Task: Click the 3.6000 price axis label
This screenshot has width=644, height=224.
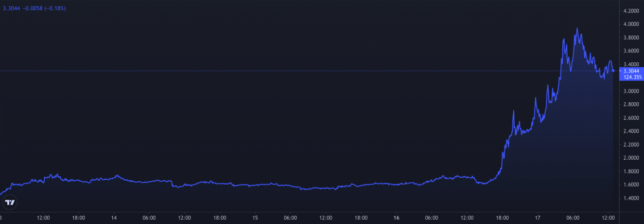Action: [631, 51]
